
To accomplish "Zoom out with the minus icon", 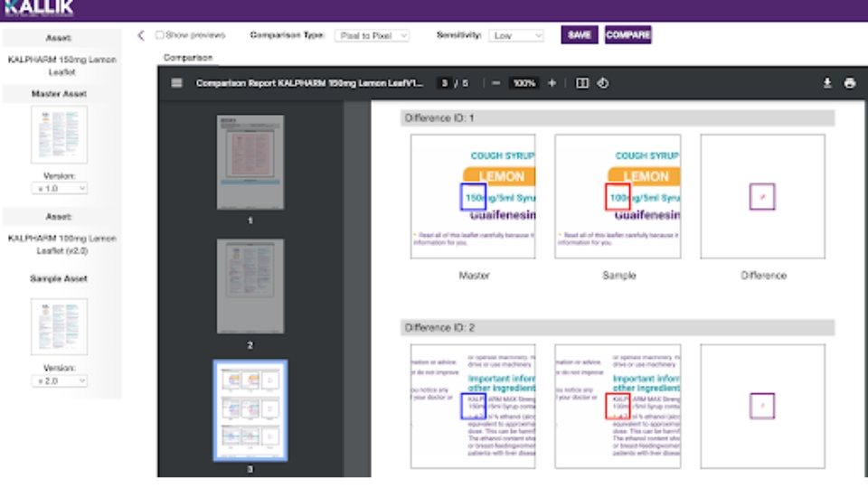I will pos(496,83).
